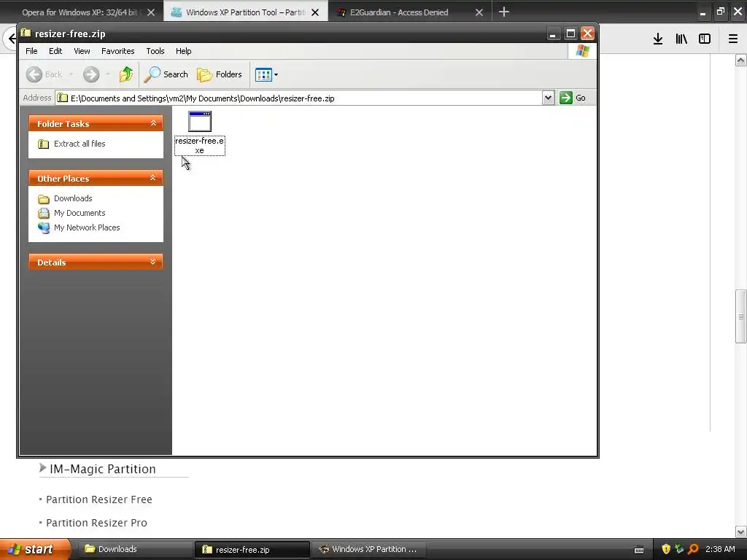Switch to E2Guardian - Access Denied tab
Image resolution: width=747 pixels, height=560 pixels.
tap(399, 12)
